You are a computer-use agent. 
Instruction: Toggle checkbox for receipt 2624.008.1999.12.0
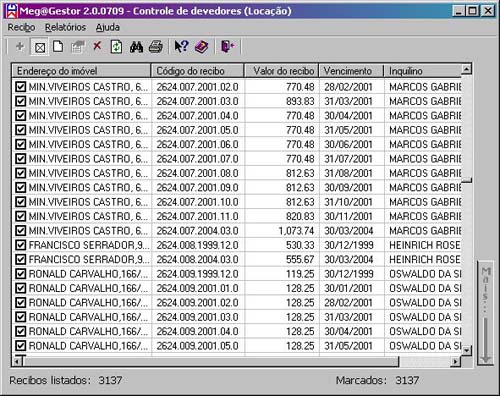(x=21, y=245)
